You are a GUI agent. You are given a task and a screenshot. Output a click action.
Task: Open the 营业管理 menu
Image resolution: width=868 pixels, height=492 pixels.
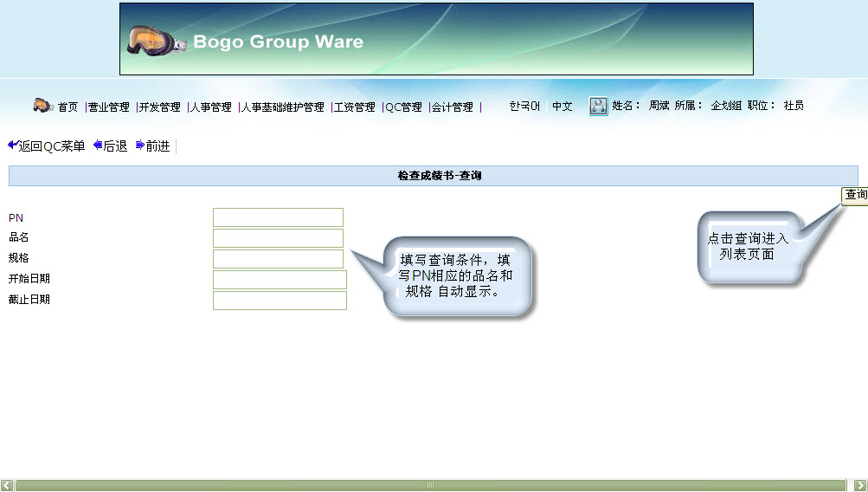[108, 107]
